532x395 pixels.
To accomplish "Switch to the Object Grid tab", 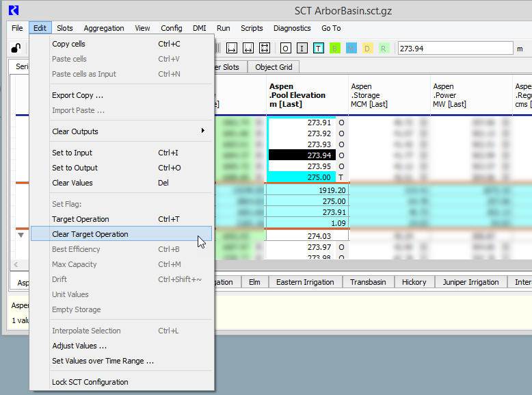I will 274,67.
